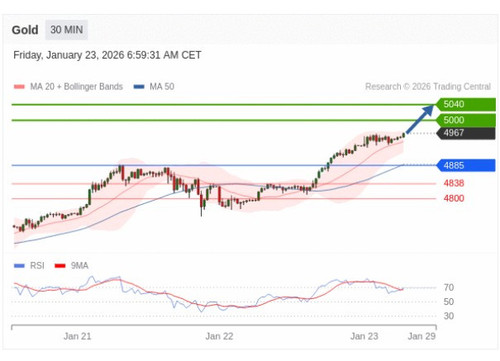Viewport: 500px width, 361px height.
Task: Click the green 5000 resistance price tag
Action: [466, 120]
